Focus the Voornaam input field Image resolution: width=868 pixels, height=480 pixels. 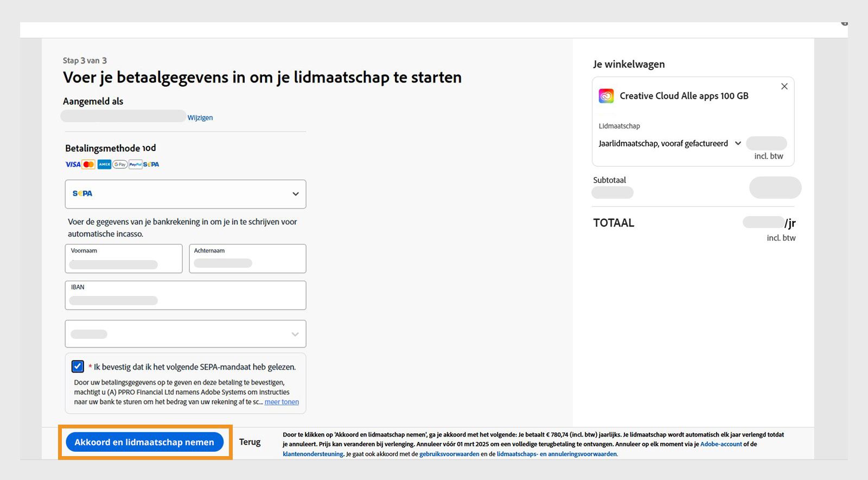click(124, 258)
